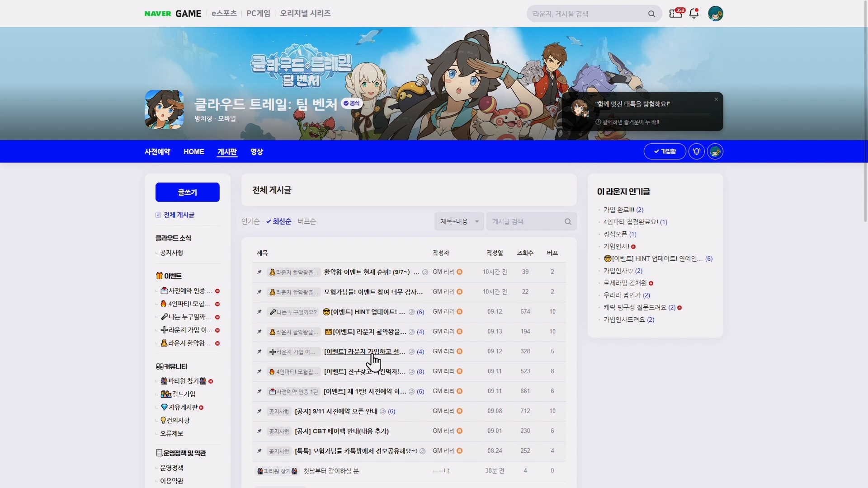Open PC게임 in top menu
868x488 pixels.
[x=258, y=14]
